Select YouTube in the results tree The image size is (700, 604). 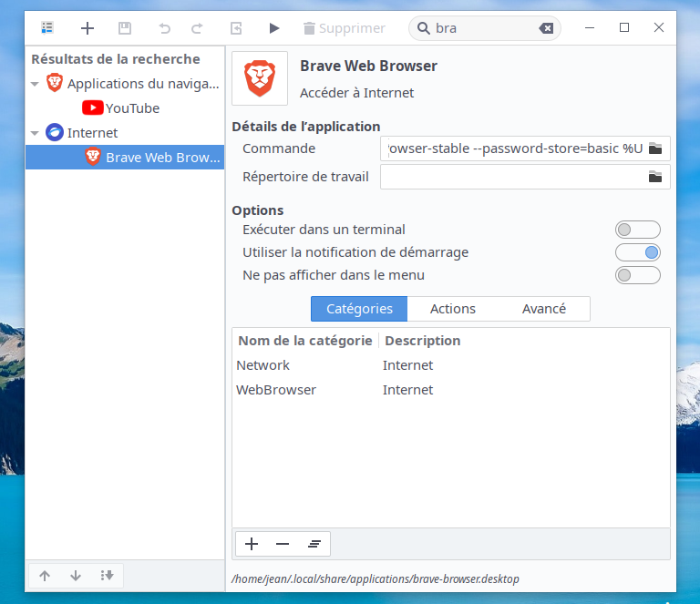[x=132, y=108]
